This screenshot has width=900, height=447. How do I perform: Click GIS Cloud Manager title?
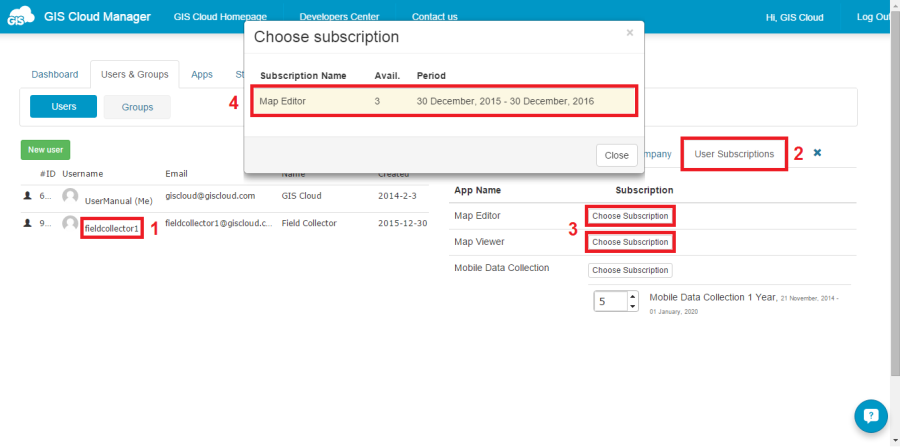pos(98,17)
